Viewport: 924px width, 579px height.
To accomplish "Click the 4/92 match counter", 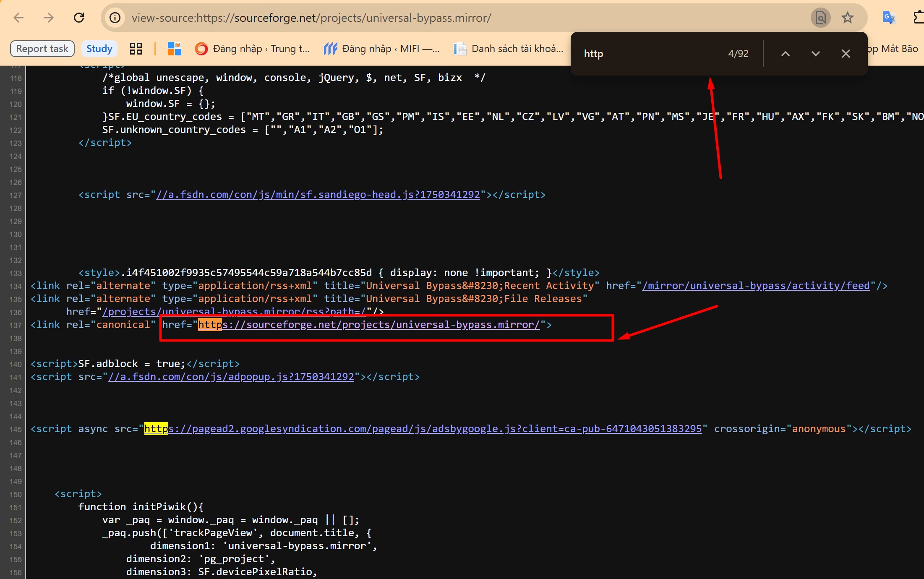I will pyautogui.click(x=738, y=54).
